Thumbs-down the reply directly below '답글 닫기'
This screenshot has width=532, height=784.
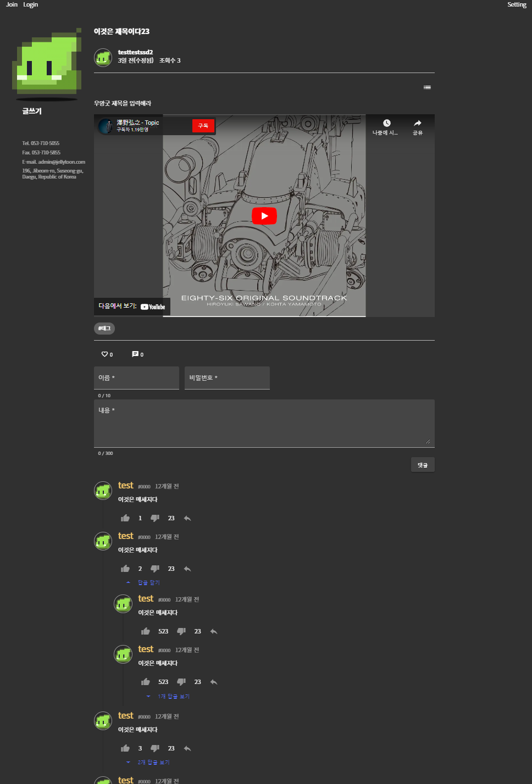[x=181, y=631]
